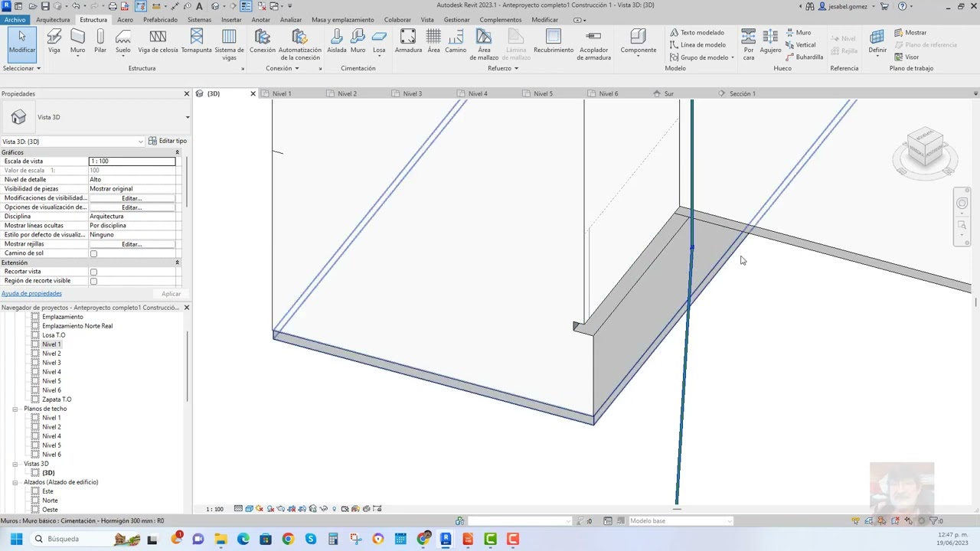Click Editar for Mostrar rejillas
The height and width of the screenshot is (551, 980).
coord(132,244)
